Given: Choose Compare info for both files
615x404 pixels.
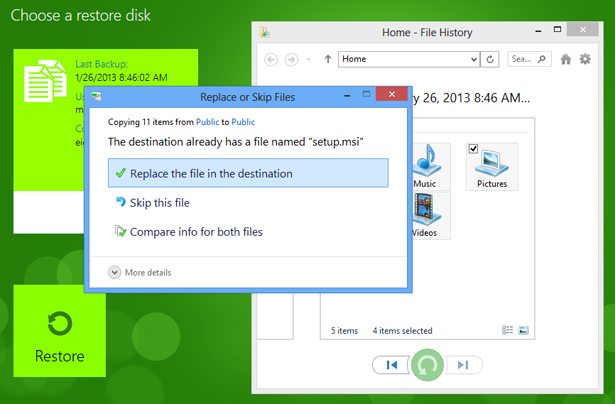Looking at the screenshot, I should (195, 232).
